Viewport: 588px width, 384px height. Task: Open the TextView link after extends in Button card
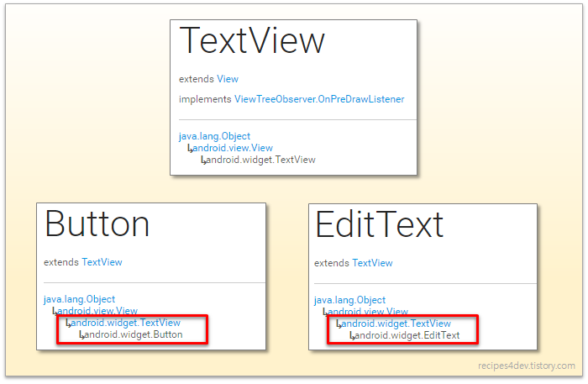point(102,262)
